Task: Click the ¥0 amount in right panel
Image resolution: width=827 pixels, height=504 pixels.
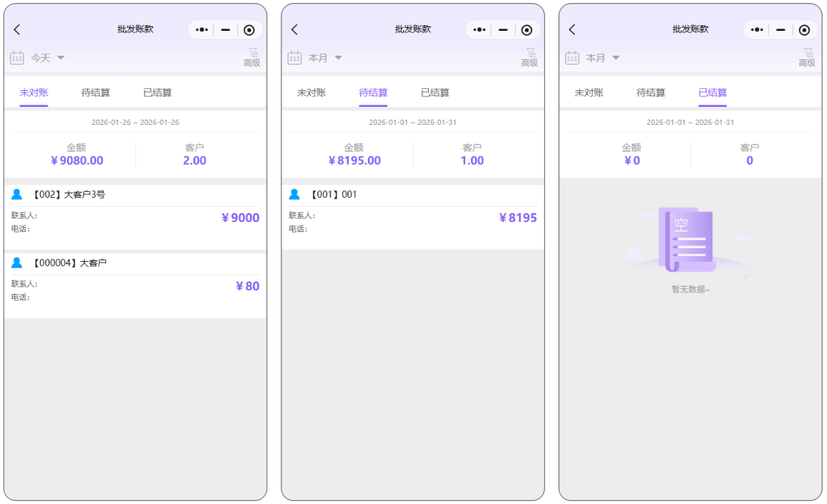Action: point(632,160)
